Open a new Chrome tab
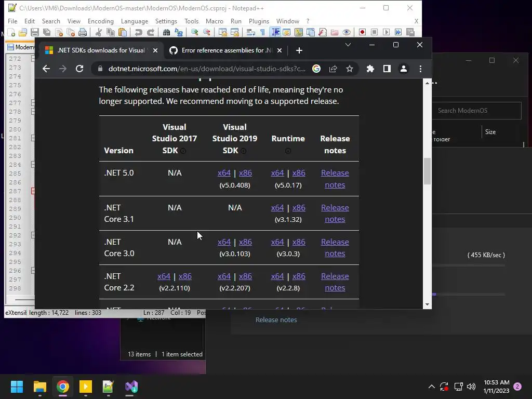 click(x=299, y=50)
